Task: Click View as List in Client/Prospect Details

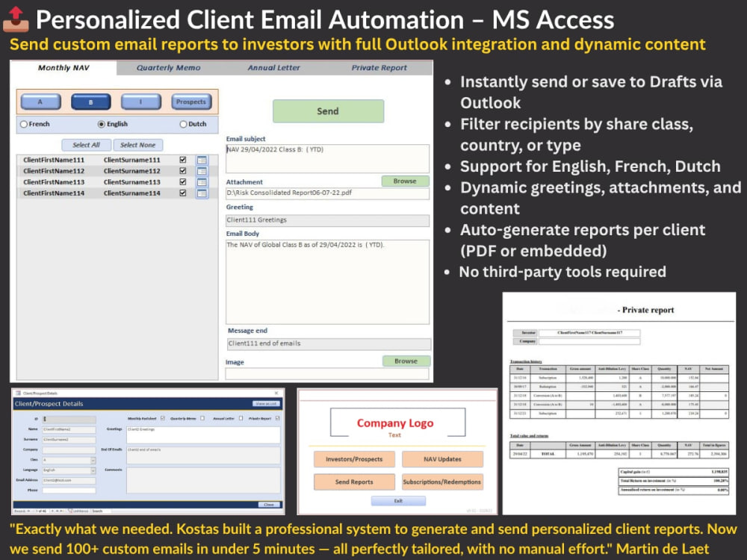Action: point(266,404)
